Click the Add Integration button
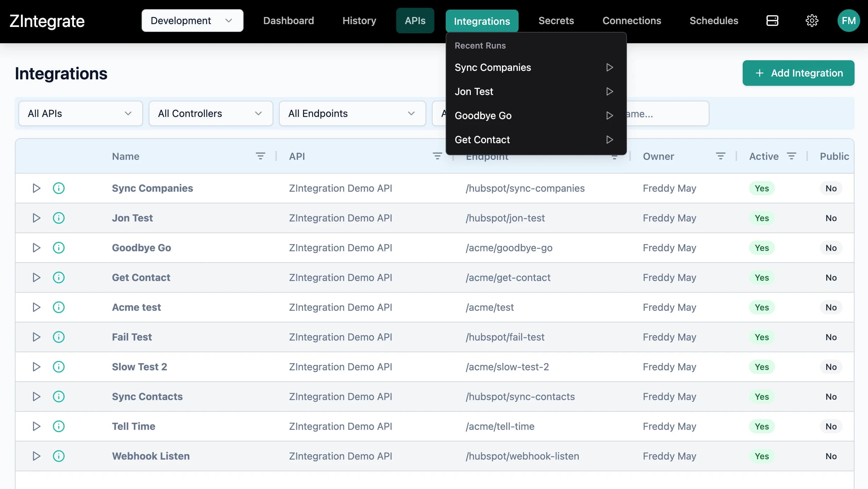868x489 pixels. (798, 73)
